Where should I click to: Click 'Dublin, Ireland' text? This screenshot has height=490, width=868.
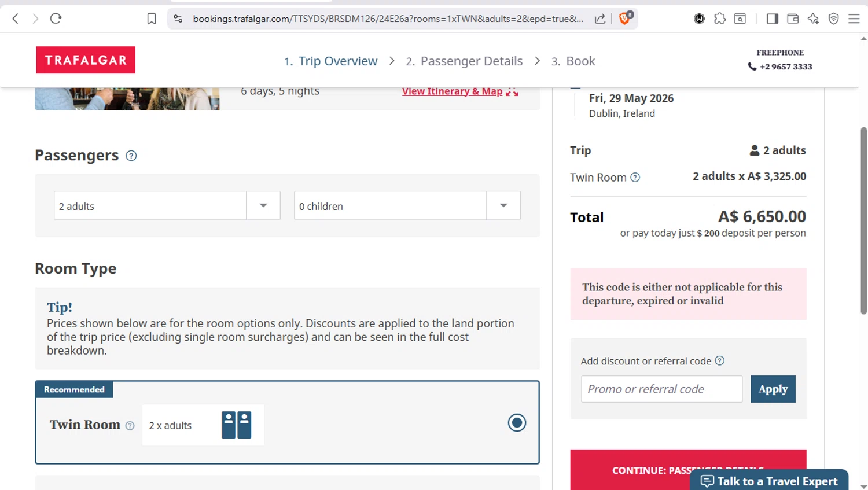(x=622, y=113)
